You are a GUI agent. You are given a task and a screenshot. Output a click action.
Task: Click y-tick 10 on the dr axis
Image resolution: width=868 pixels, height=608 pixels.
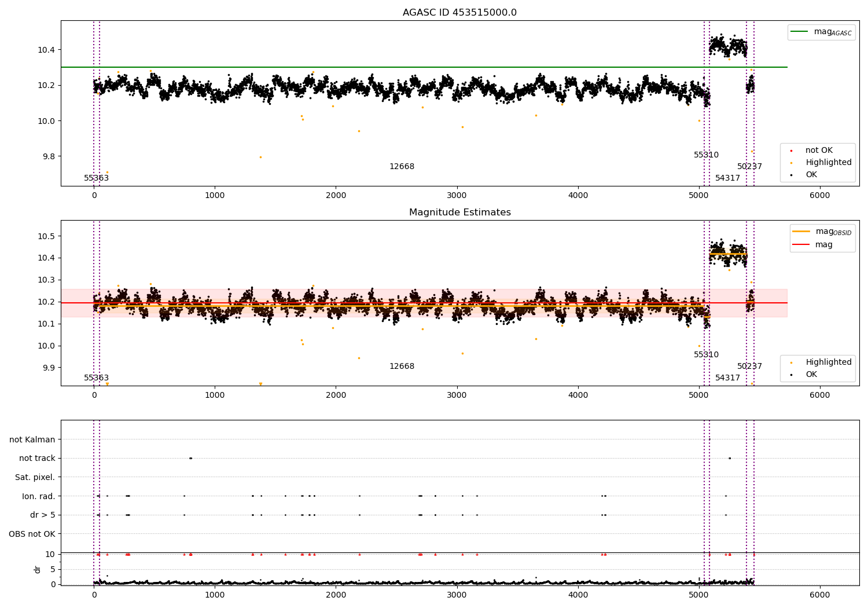50,554
